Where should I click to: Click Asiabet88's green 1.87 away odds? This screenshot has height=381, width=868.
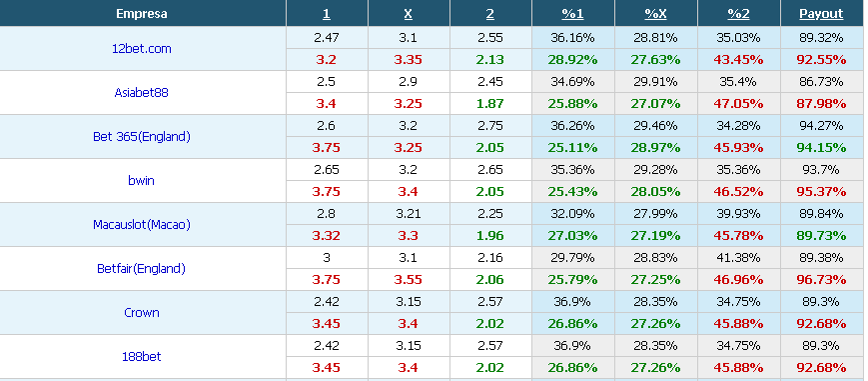pos(489,104)
